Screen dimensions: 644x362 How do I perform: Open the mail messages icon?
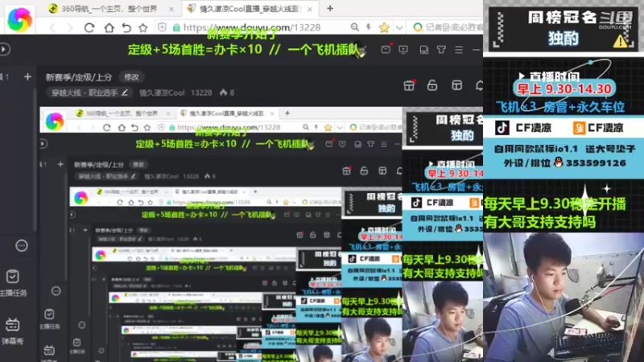[x=386, y=49]
